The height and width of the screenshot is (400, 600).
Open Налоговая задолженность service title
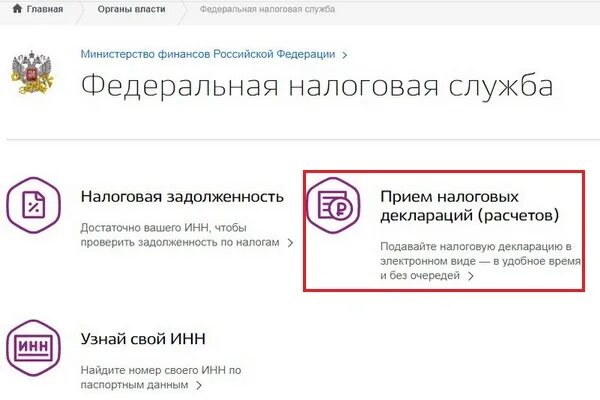click(182, 197)
